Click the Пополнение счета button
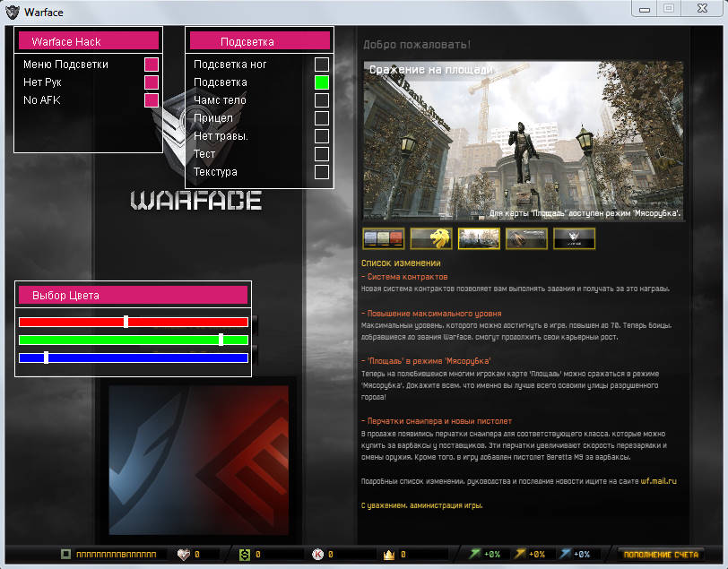Viewport: 728px width, 569px height. coord(661,554)
